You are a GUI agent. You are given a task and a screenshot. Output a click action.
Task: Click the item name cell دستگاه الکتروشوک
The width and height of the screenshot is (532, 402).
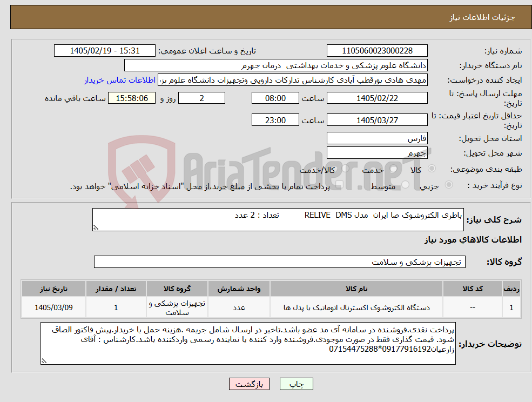coord(356,307)
